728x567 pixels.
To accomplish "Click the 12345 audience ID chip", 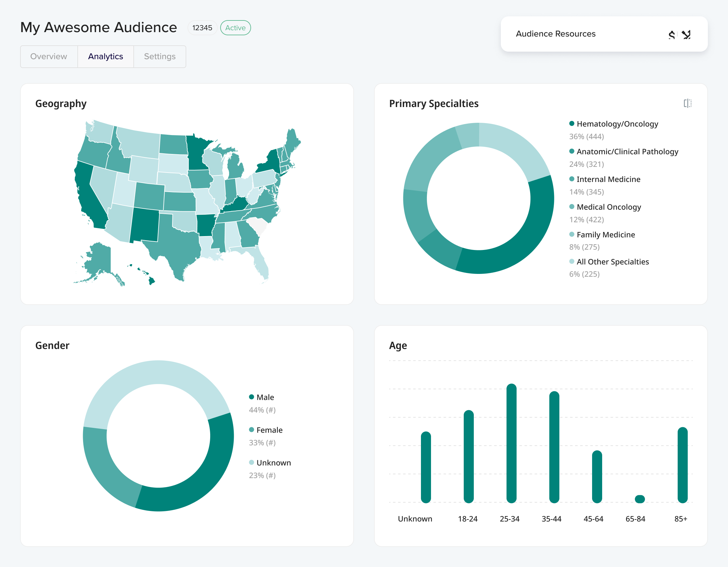I will [x=202, y=28].
